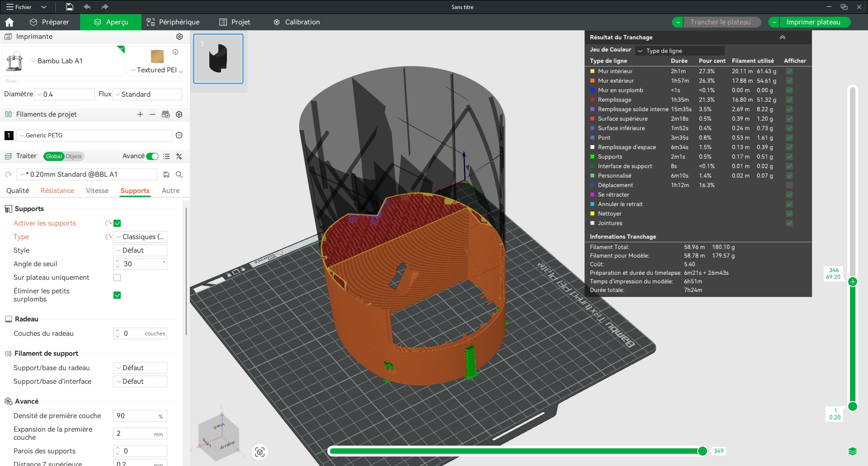Viewport: 868px width, 466px height.
Task: Open printer settings gear icon
Action: 179,37
